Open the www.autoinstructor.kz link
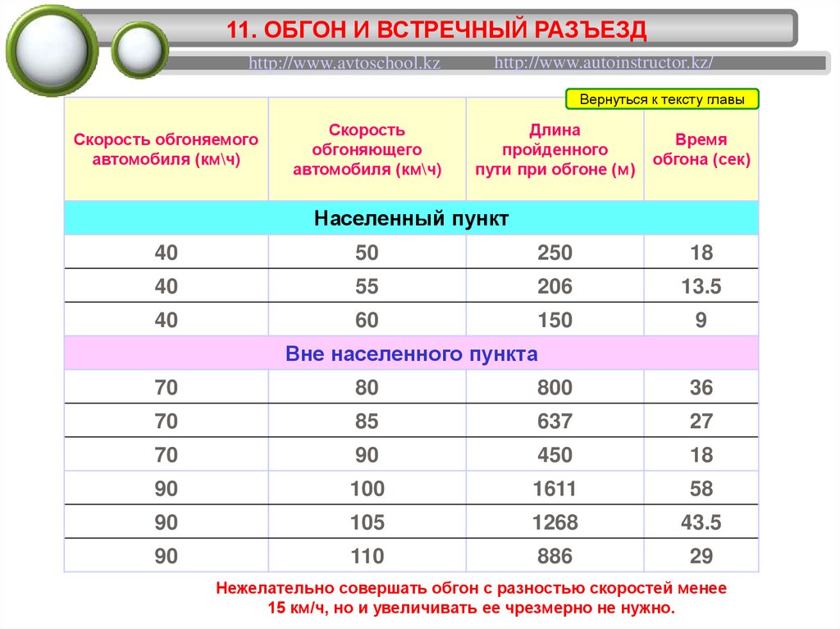This screenshot has width=840, height=629. click(603, 62)
